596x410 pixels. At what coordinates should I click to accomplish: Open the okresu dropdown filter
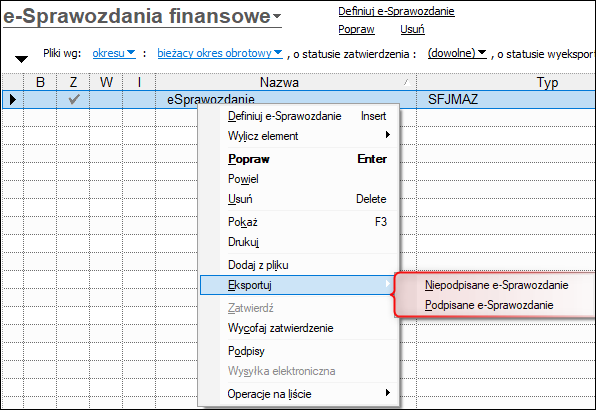tap(114, 53)
